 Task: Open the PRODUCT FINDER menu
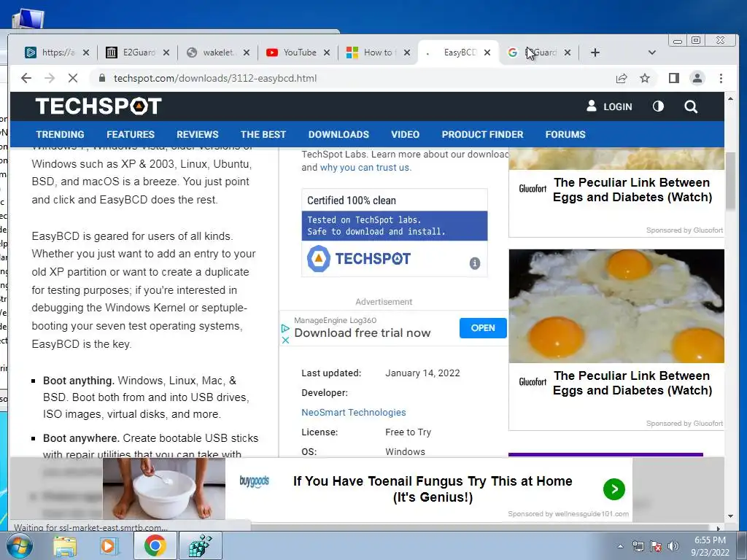coord(483,134)
